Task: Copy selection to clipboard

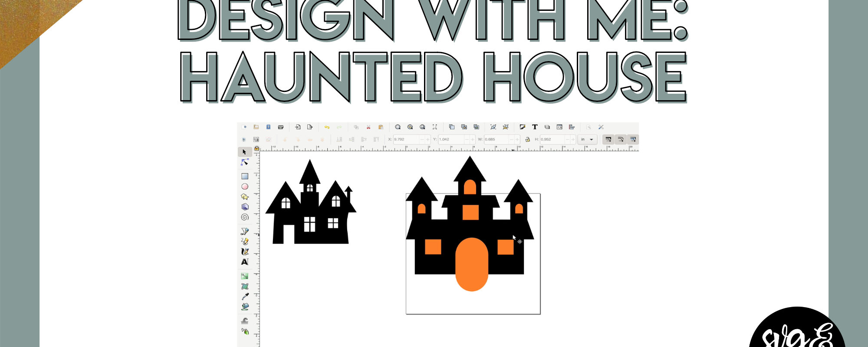Action: [x=356, y=127]
